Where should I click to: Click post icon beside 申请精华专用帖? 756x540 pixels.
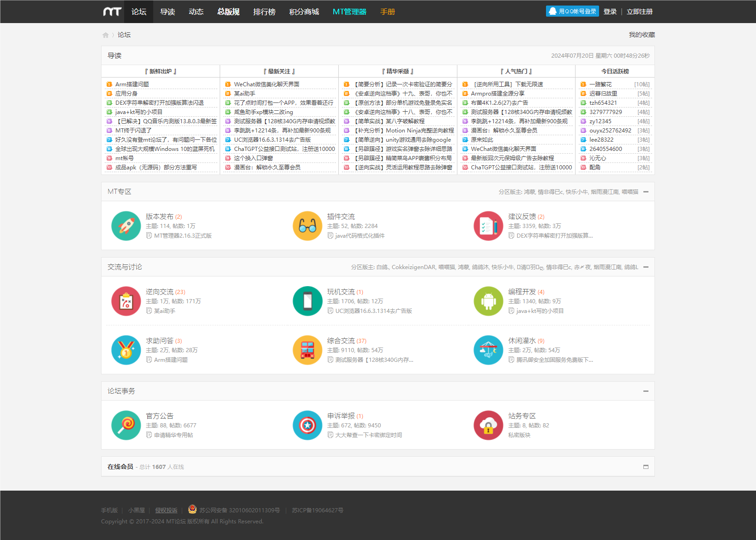(149, 435)
